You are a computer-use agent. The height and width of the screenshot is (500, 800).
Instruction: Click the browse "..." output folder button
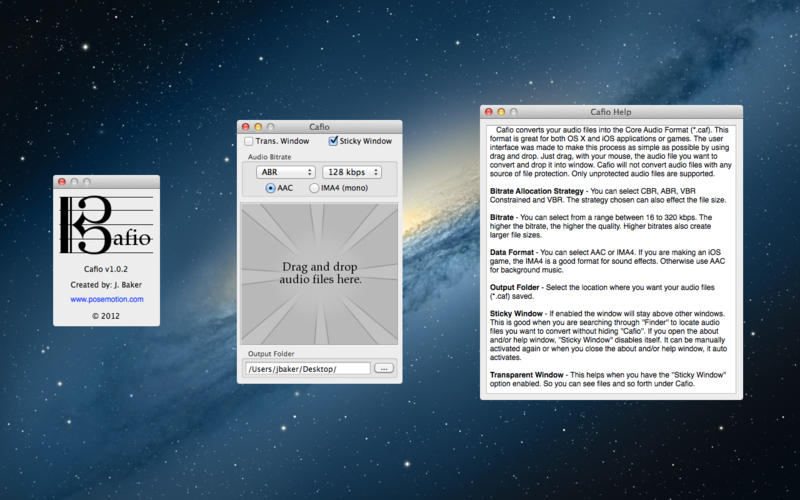point(383,369)
